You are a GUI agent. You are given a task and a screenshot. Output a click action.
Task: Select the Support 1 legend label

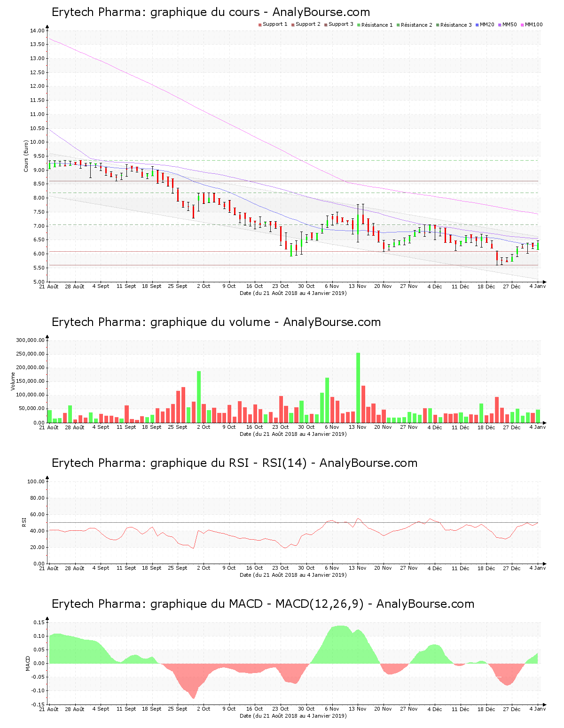pyautogui.click(x=275, y=24)
